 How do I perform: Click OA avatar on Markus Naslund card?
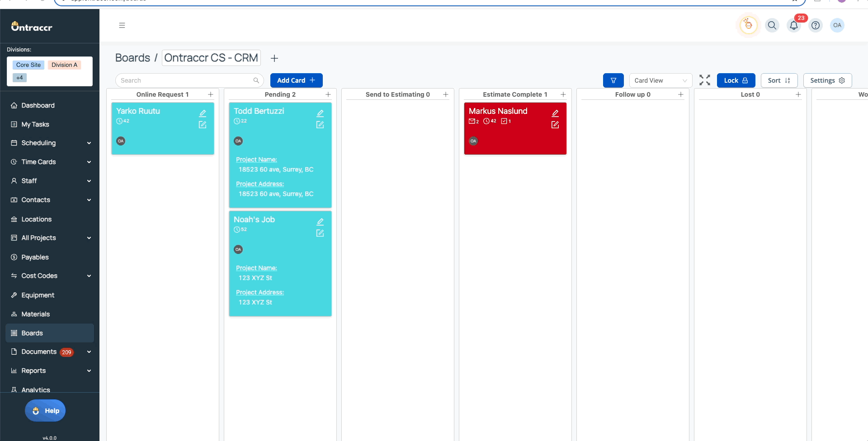coord(473,141)
